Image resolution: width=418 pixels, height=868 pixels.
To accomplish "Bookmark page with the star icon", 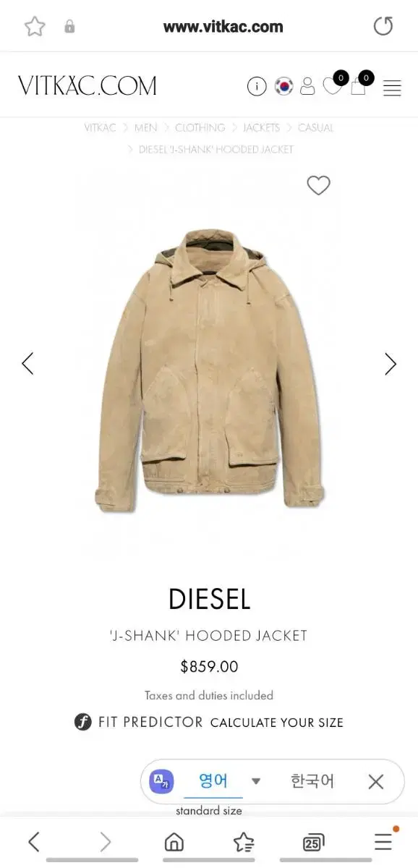I will coord(35,27).
